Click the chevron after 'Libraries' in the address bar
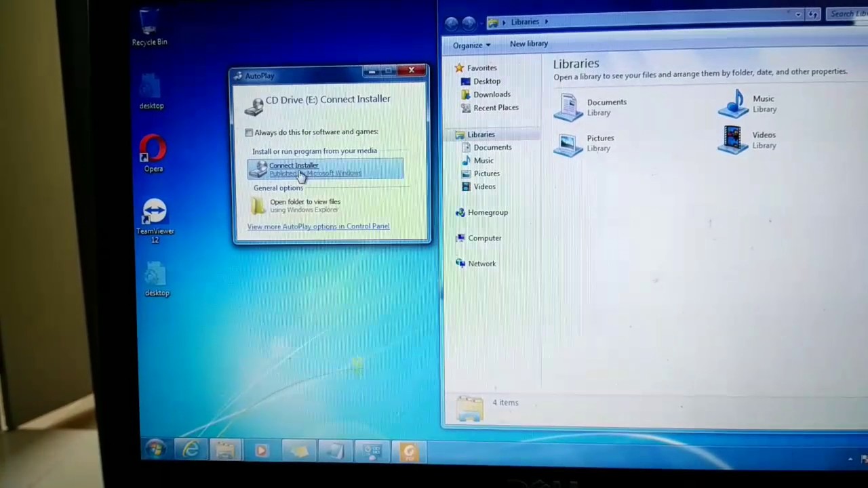Viewport: 868px width, 488px height. [x=547, y=22]
